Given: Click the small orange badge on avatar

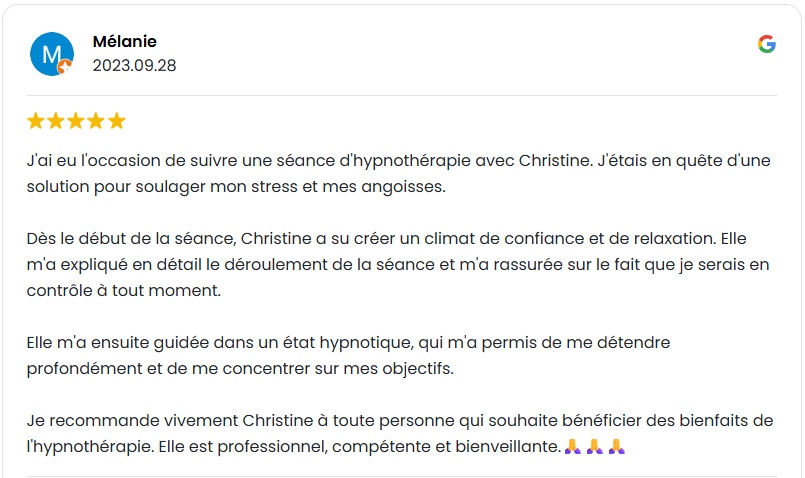Looking at the screenshot, I should click(66, 67).
